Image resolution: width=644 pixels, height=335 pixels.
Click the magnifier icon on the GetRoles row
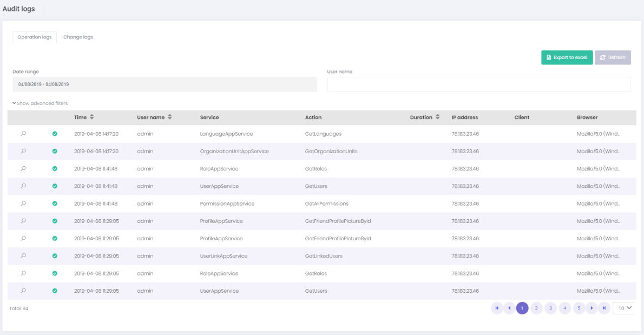coord(23,168)
